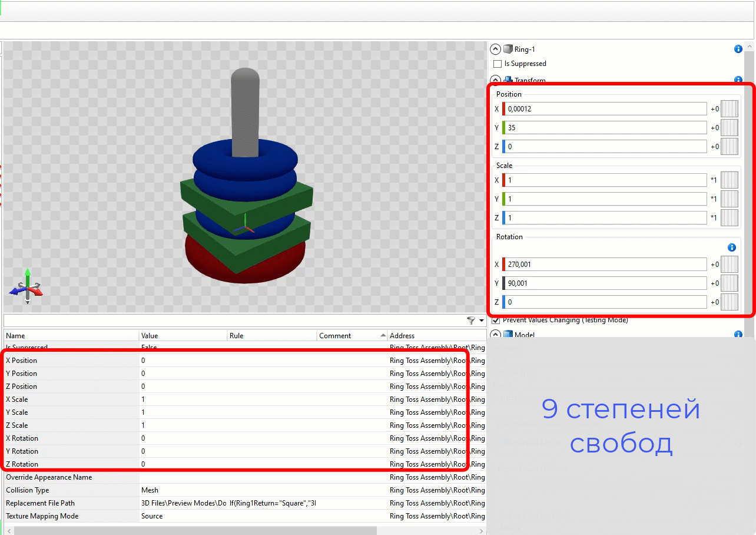
Task: Click the Ring-1 cube icon in the properties panel
Action: click(508, 49)
